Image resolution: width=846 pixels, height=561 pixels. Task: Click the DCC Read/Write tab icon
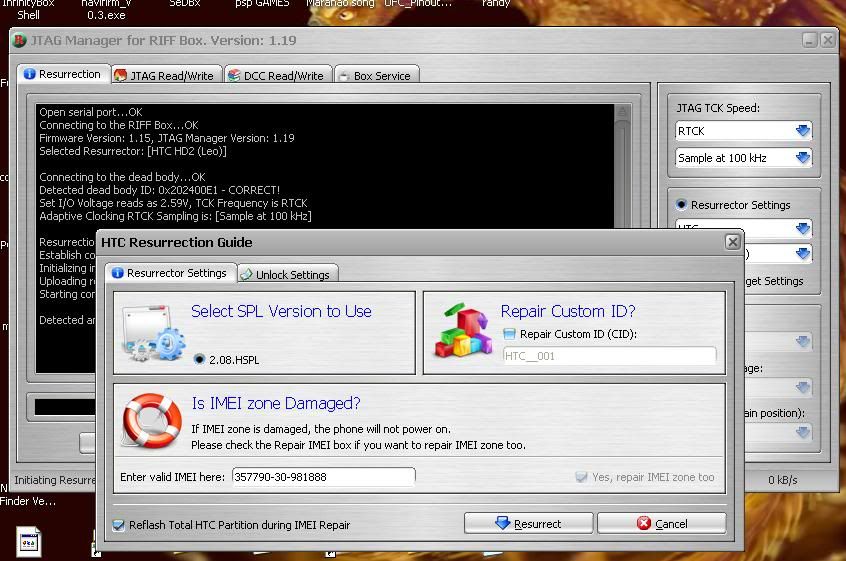(x=234, y=76)
